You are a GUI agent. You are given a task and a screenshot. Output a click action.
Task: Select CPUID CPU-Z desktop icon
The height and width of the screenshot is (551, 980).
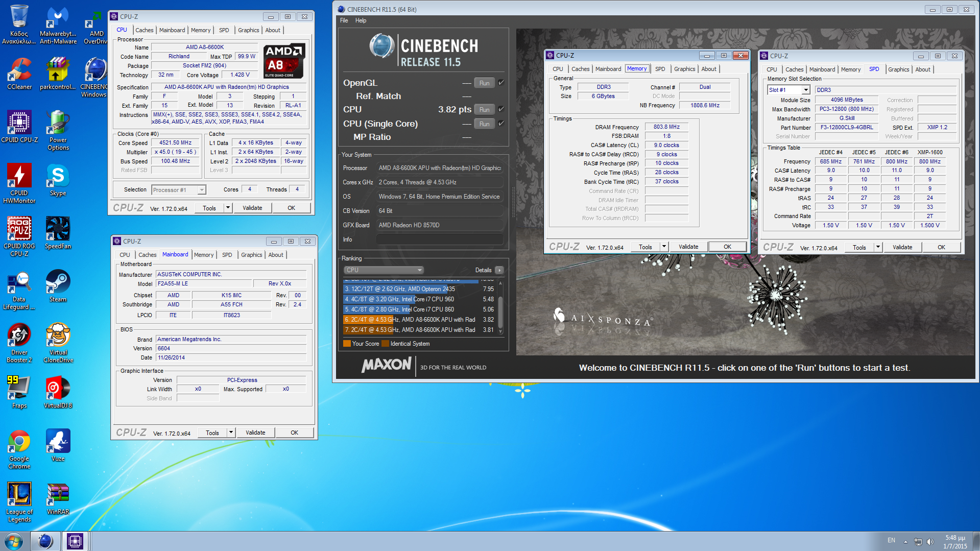[x=19, y=126]
